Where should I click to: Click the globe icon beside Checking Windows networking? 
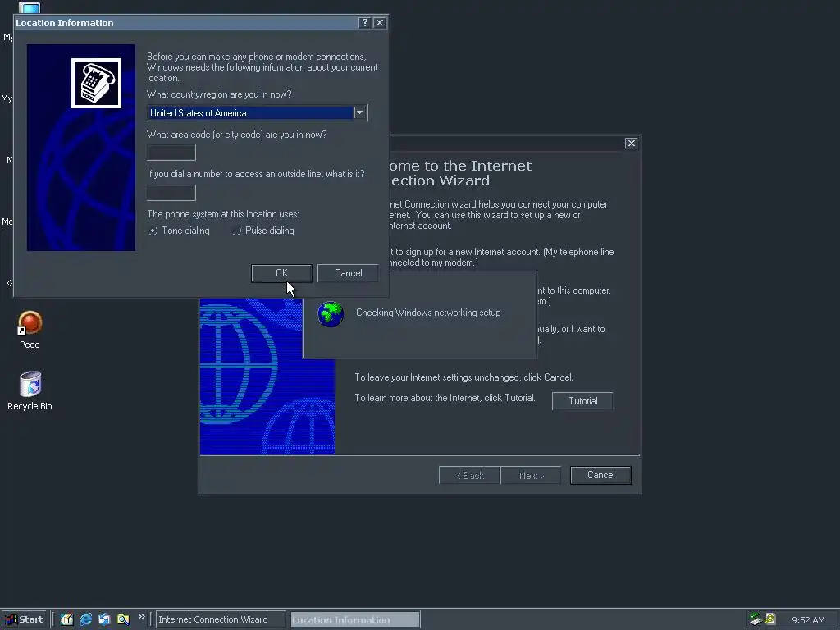(331, 314)
